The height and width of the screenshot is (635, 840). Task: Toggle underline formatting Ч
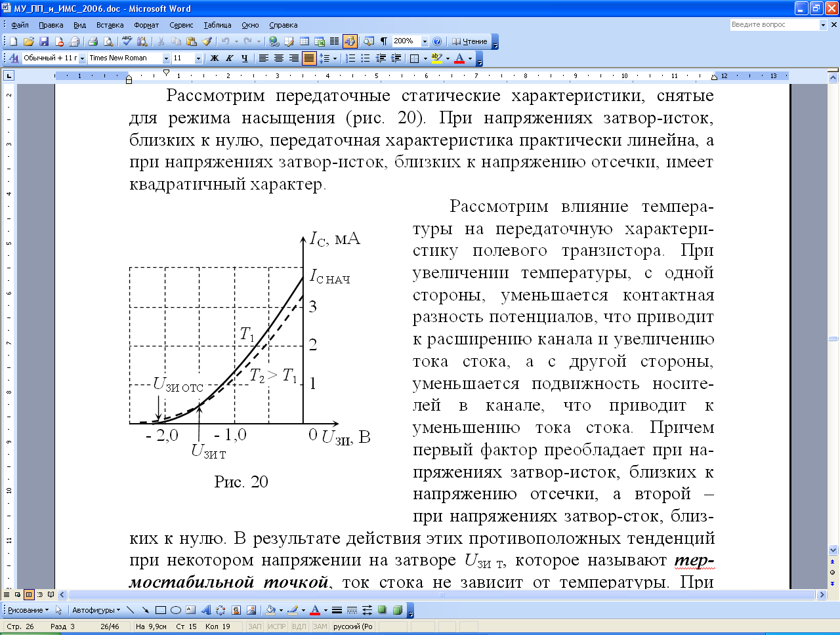244,58
